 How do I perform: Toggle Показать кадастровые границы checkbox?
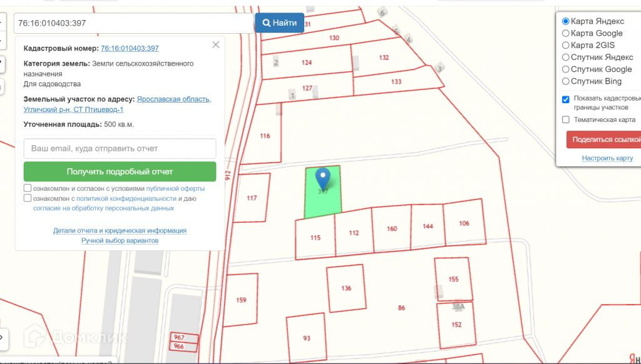tap(566, 99)
